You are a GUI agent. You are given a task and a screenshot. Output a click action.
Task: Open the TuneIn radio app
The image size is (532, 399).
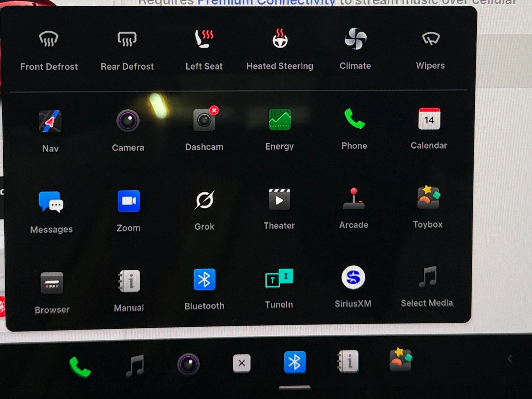tap(279, 279)
